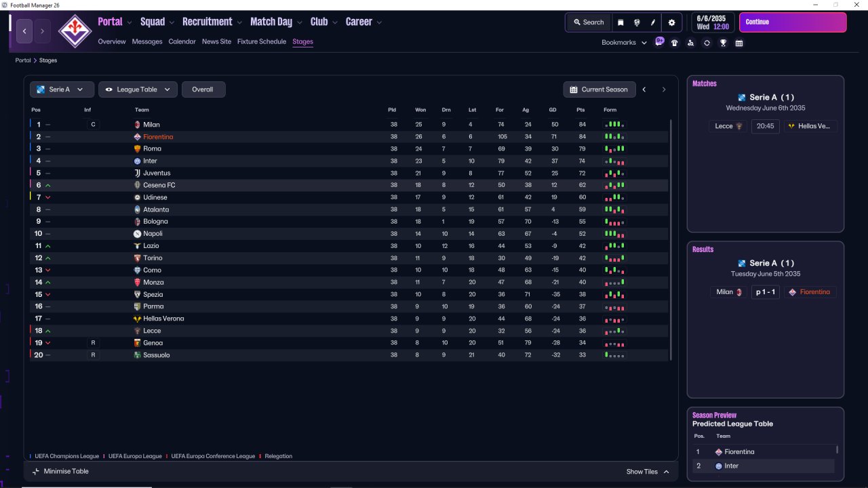The width and height of the screenshot is (868, 488).
Task: Open the Bookmarks dropdown
Action: click(624, 43)
